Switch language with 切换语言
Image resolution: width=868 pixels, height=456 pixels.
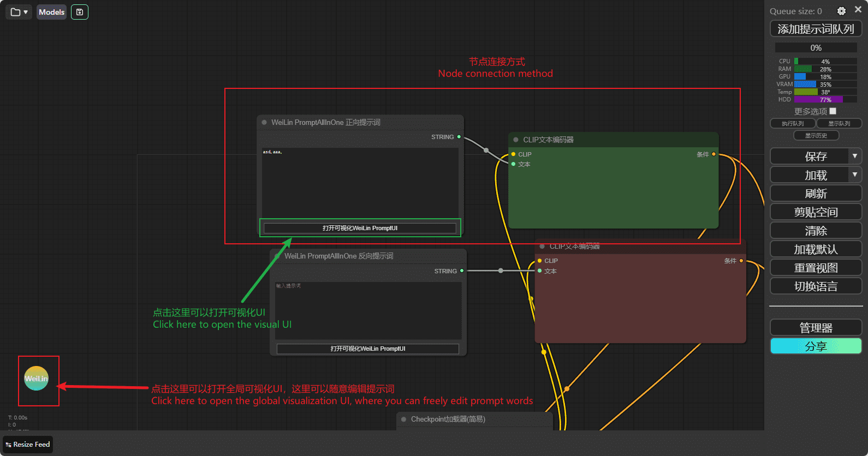coord(816,286)
